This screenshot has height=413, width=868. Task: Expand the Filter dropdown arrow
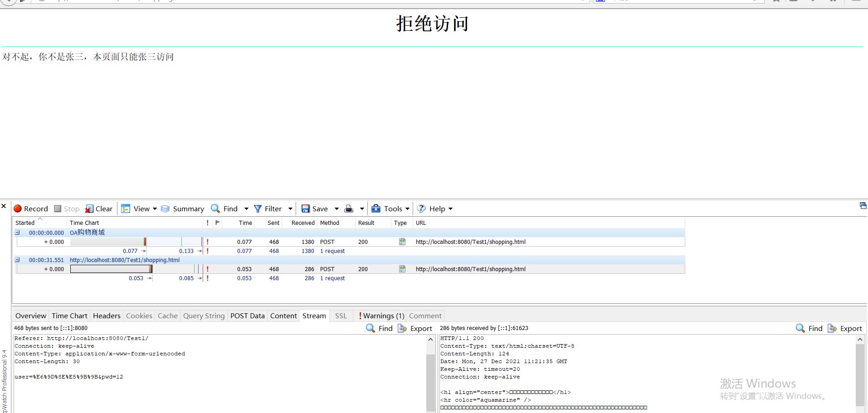290,209
